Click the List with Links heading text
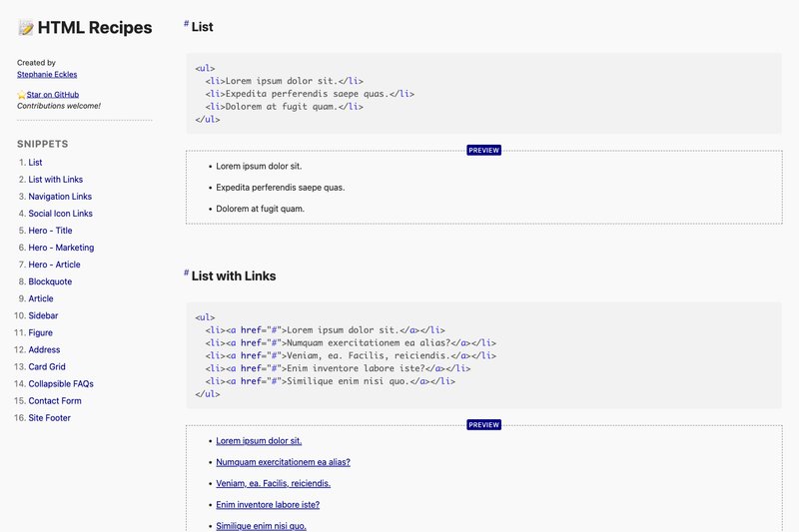The width and height of the screenshot is (799, 532). click(234, 275)
